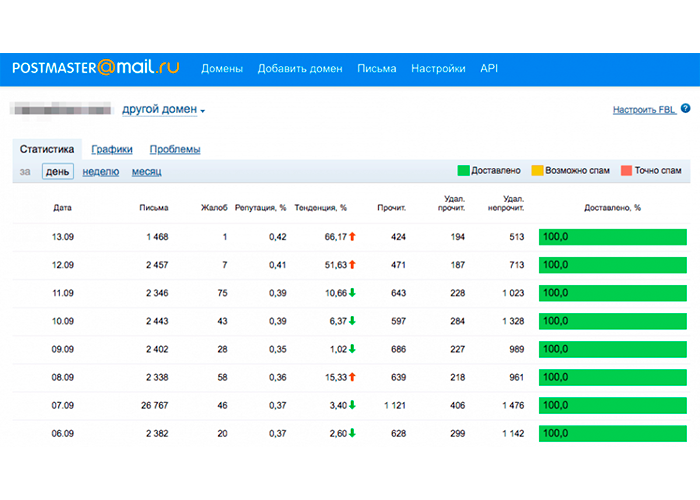Open the Письма menu item
Screen dimensions: 700x500
click(x=377, y=69)
